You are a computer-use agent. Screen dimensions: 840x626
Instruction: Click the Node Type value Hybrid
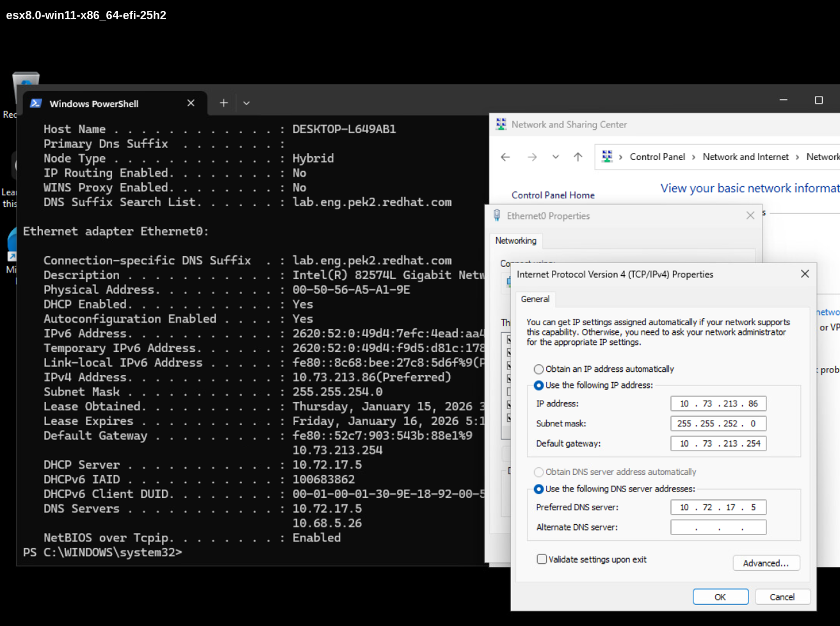[313, 158]
